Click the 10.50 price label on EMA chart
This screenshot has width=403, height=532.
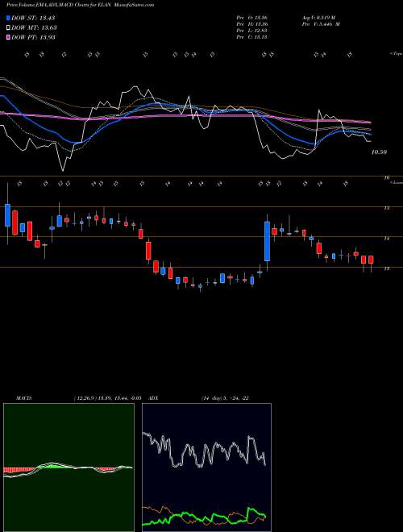(379, 152)
